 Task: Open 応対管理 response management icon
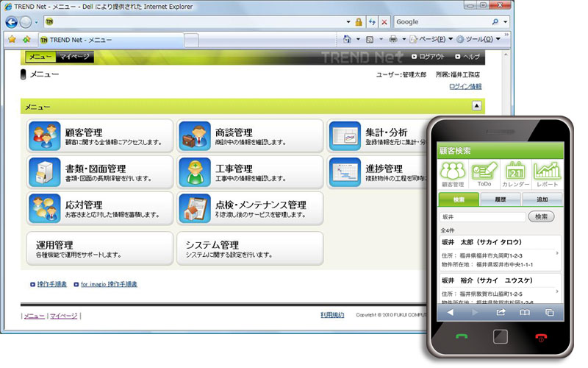[x=44, y=208]
